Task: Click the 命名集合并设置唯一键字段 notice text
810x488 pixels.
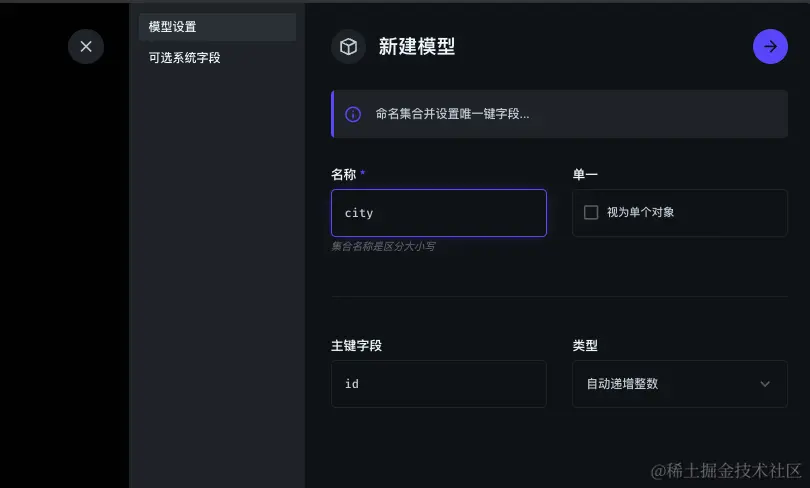Action: click(x=452, y=114)
